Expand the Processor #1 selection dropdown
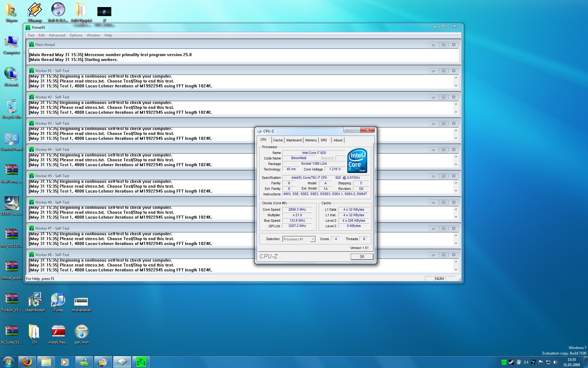Viewport: 588px width, 368px height. coord(313,239)
